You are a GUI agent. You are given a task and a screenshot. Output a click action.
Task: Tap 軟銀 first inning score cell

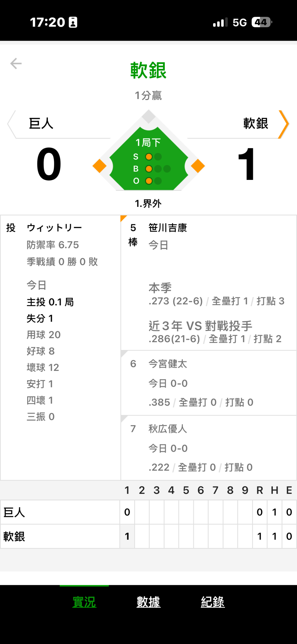[127, 536]
